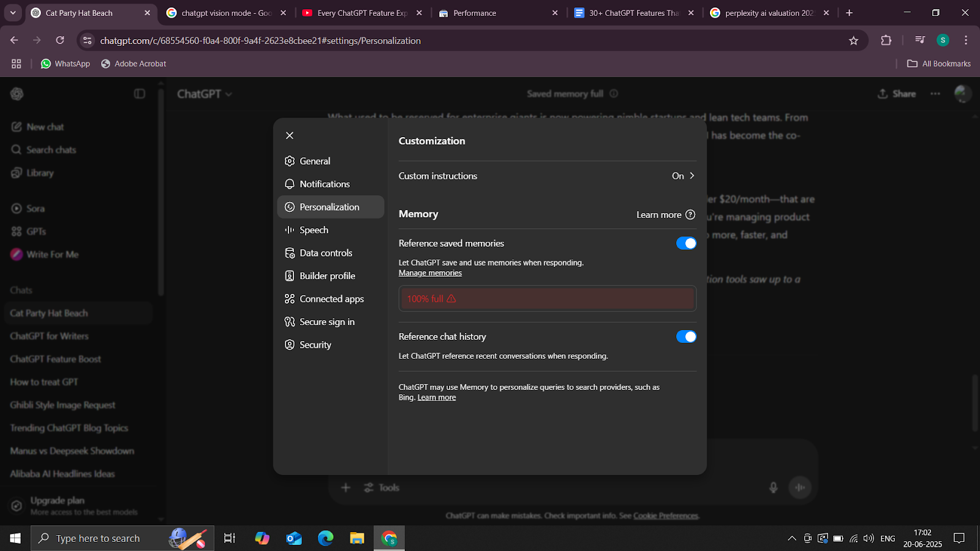Screen dimensions: 980x551
Task: Open the ChatGPT for Writers chat
Action: (x=49, y=336)
